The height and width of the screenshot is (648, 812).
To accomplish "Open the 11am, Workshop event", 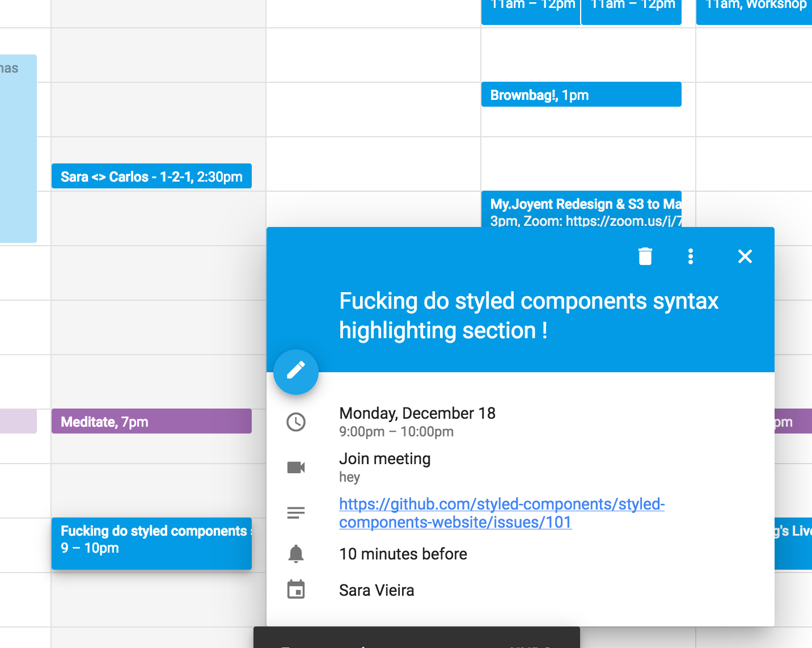I will pyautogui.click(x=754, y=11).
